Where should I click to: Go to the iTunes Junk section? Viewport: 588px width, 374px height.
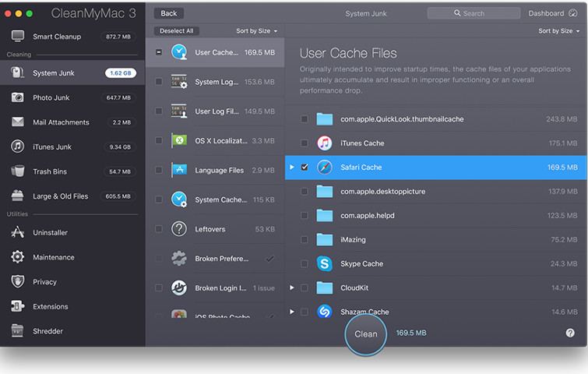click(x=72, y=146)
